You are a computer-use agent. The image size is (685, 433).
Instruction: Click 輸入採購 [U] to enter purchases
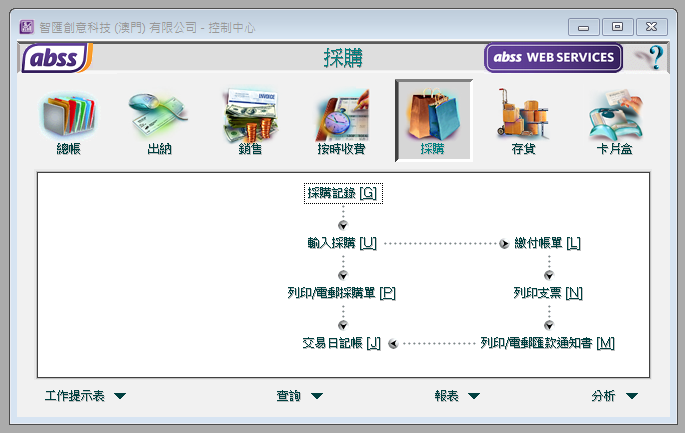342,243
